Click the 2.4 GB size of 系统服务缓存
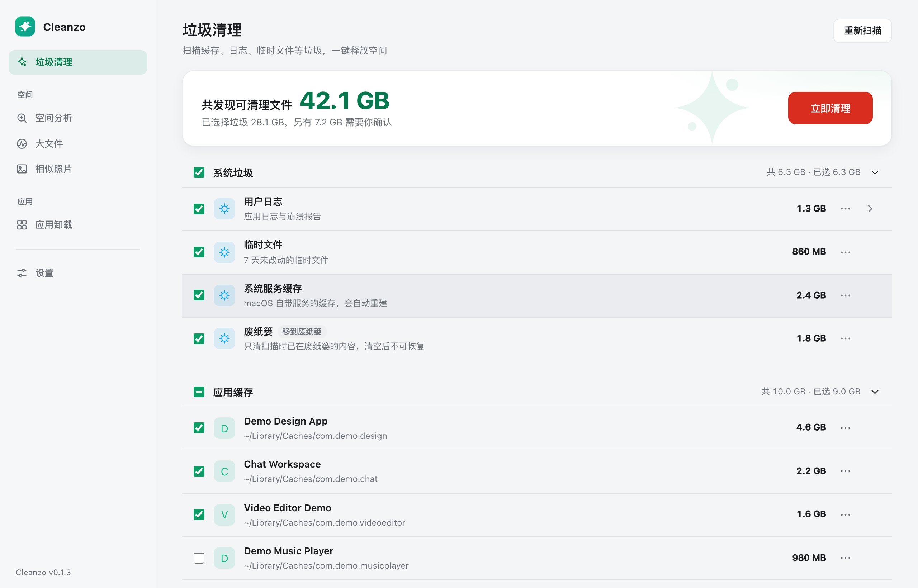Screen dimensions: 918x588 [811, 295]
